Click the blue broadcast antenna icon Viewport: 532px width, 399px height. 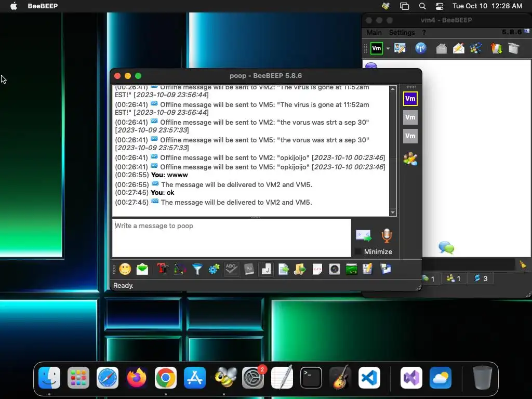click(x=421, y=48)
